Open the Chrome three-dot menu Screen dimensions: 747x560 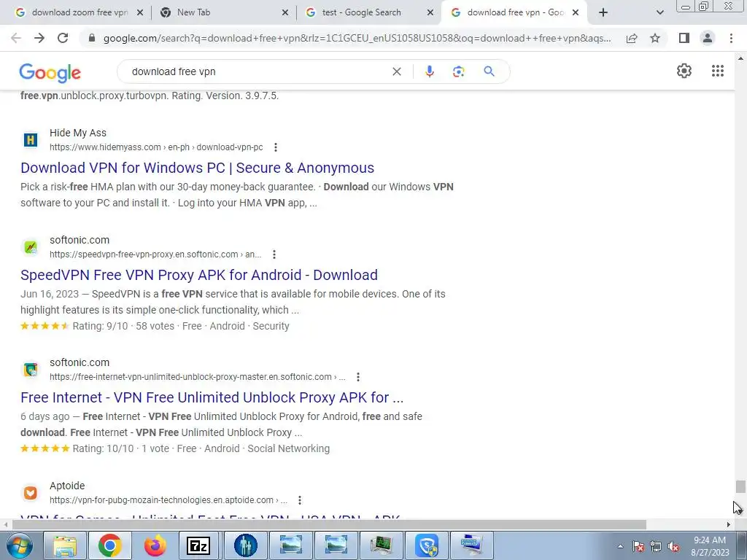pos(731,38)
